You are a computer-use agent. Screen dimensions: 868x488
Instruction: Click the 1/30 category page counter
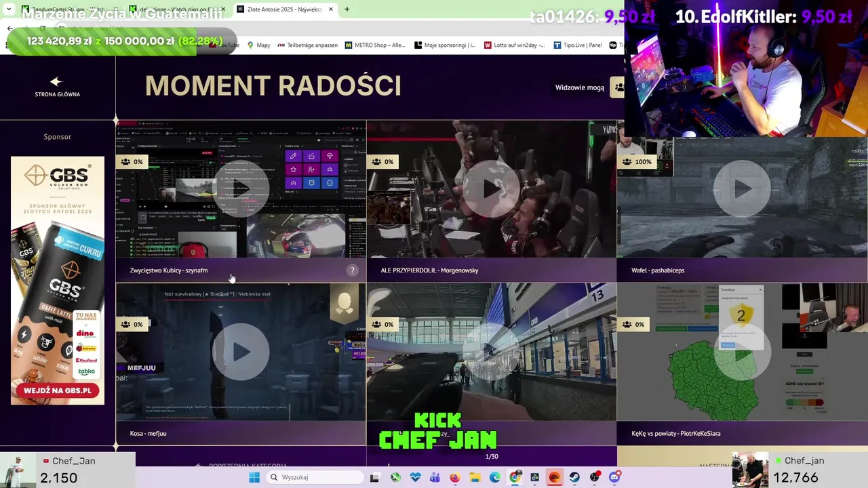coord(492,457)
